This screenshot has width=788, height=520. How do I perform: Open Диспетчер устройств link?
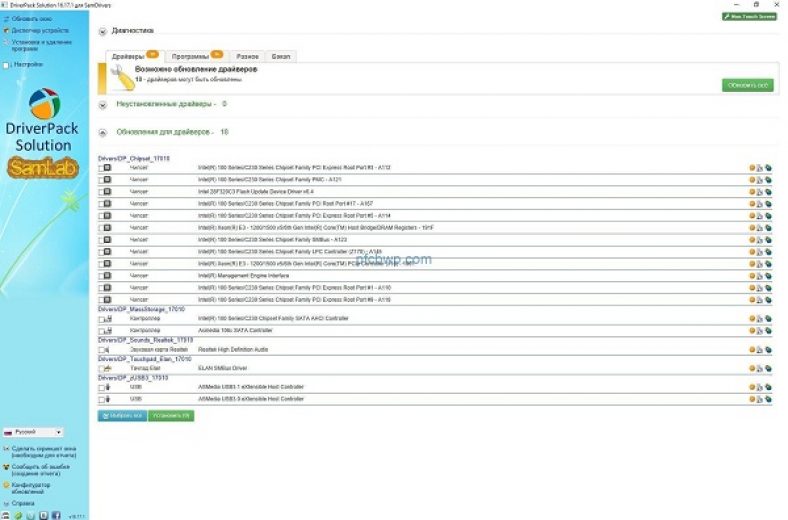40,31
